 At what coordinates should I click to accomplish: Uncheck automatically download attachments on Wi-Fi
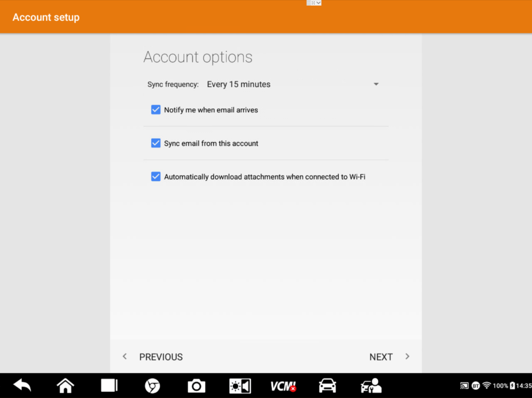(156, 176)
